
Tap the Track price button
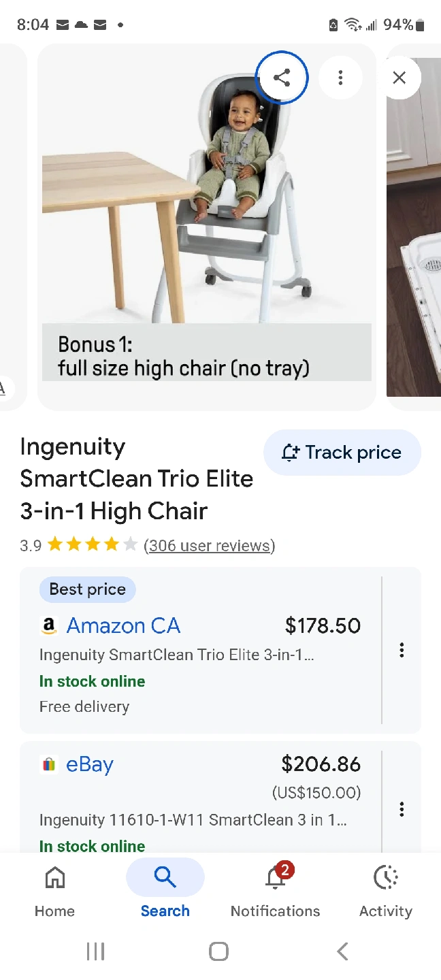(342, 453)
